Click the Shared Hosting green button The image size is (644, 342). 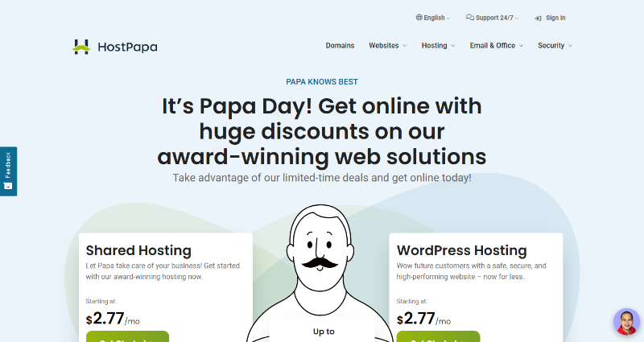[x=127, y=336]
